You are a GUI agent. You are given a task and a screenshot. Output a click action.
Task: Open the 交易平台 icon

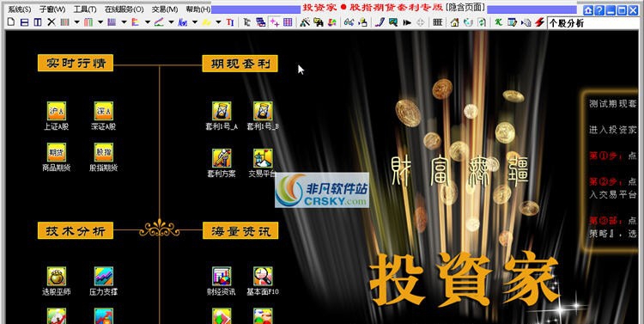[x=263, y=158]
